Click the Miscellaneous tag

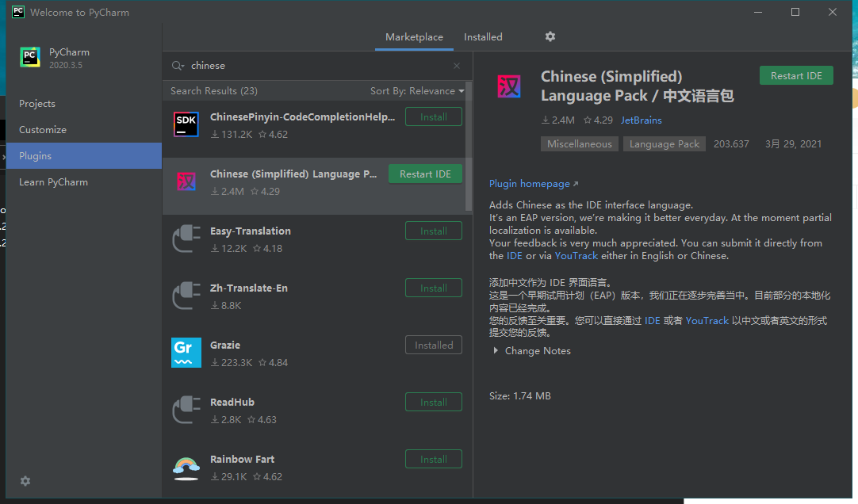click(x=580, y=143)
